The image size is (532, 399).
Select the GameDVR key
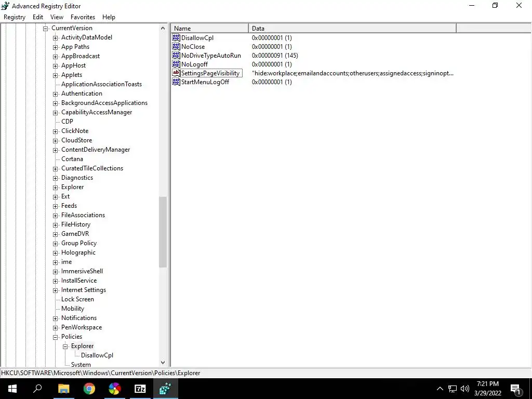(x=75, y=234)
